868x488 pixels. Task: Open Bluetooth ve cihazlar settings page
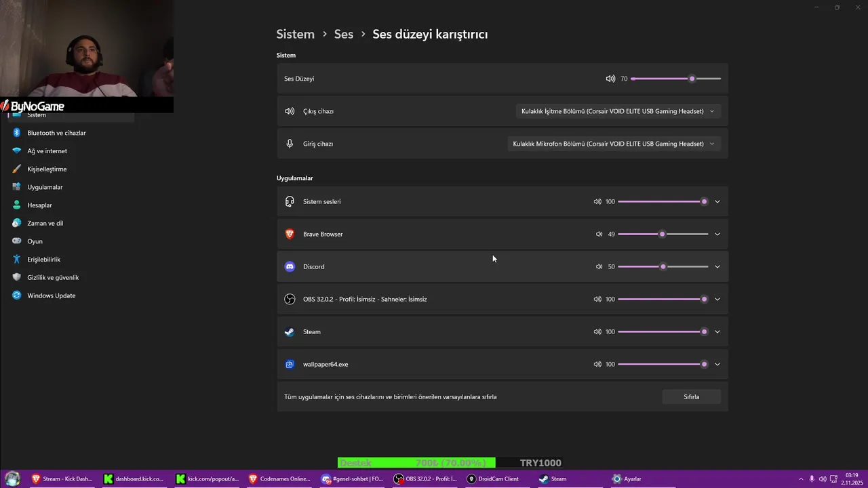coord(56,133)
